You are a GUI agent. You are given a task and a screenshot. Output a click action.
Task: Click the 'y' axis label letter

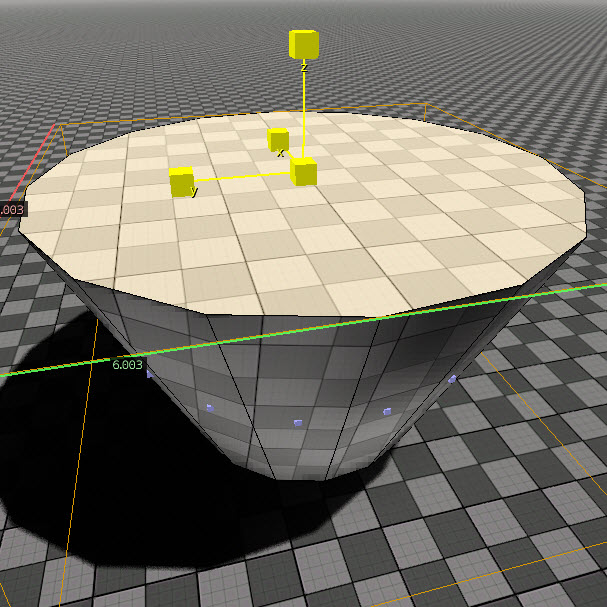pyautogui.click(x=194, y=191)
